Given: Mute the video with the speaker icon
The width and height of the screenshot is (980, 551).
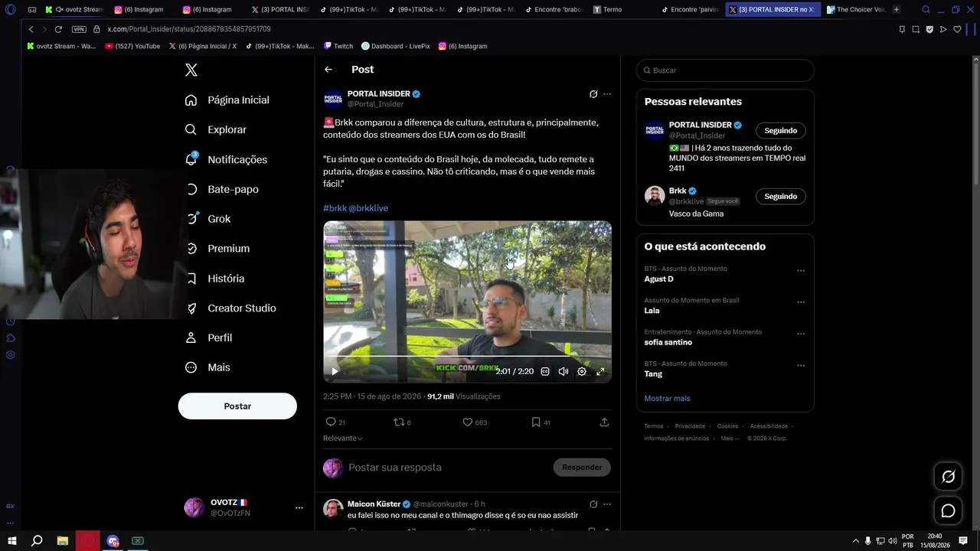Looking at the screenshot, I should 563,371.
